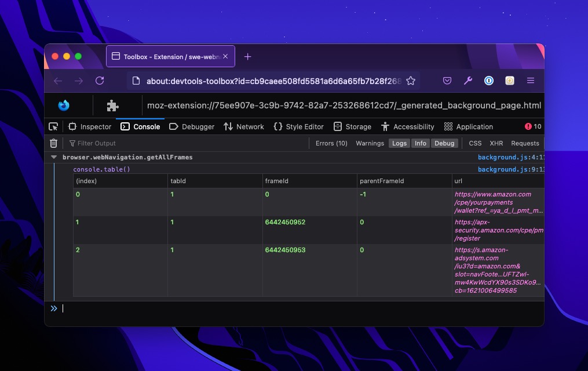Sort table by url column header

click(498, 181)
